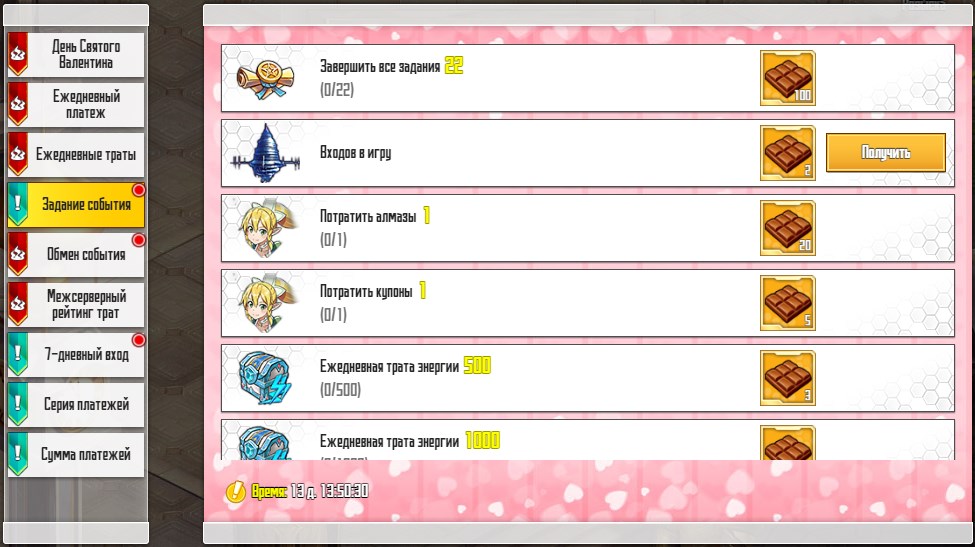Screen dimensions: 975x547
Task: Click the elf character icon beside Потратить купоны
Action: point(266,303)
